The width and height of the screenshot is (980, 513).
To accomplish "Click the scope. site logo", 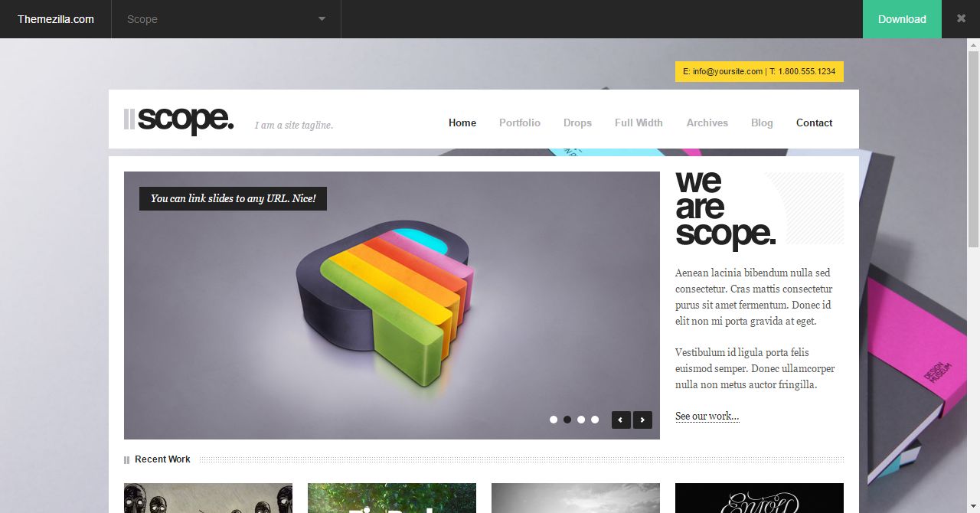I will 179,119.
